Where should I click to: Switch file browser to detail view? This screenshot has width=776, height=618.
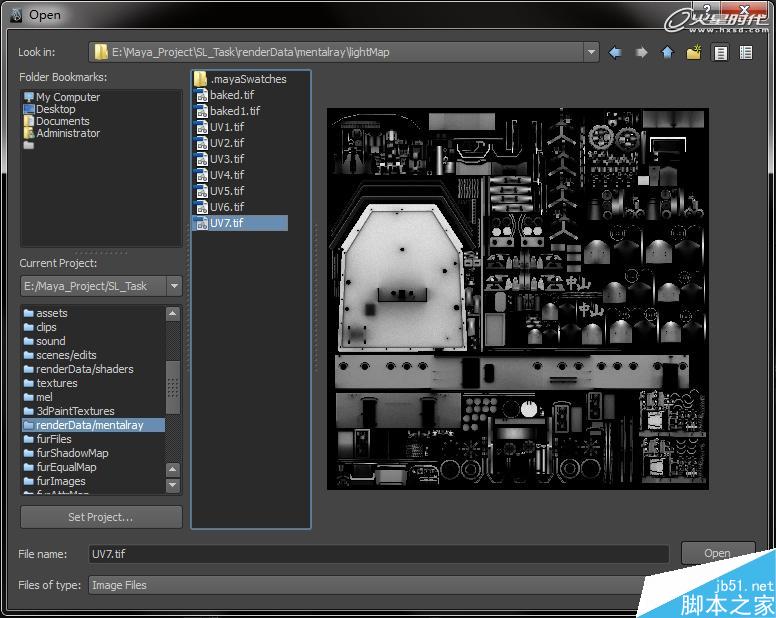pos(745,52)
